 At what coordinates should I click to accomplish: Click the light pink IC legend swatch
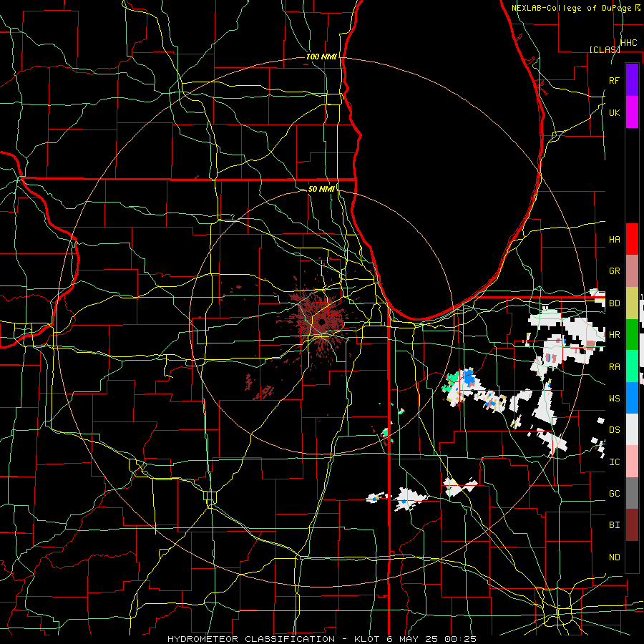tap(632, 462)
